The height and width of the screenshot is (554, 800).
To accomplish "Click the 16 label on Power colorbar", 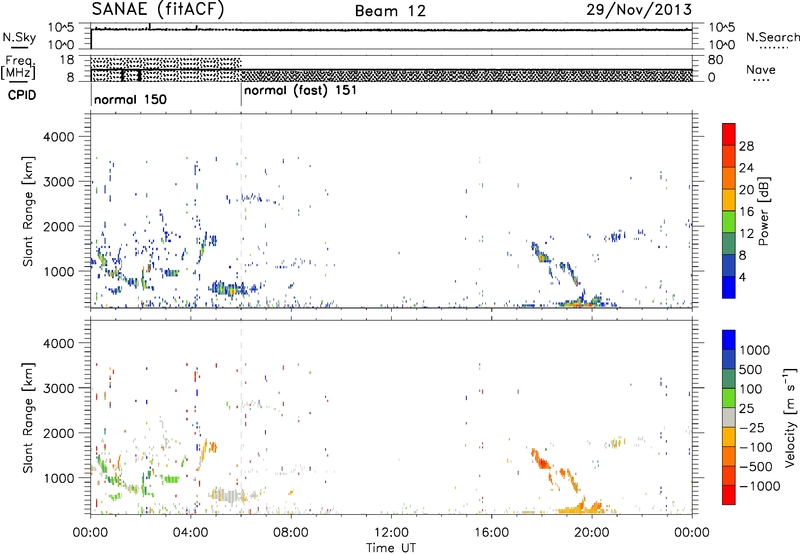I will (x=746, y=212).
